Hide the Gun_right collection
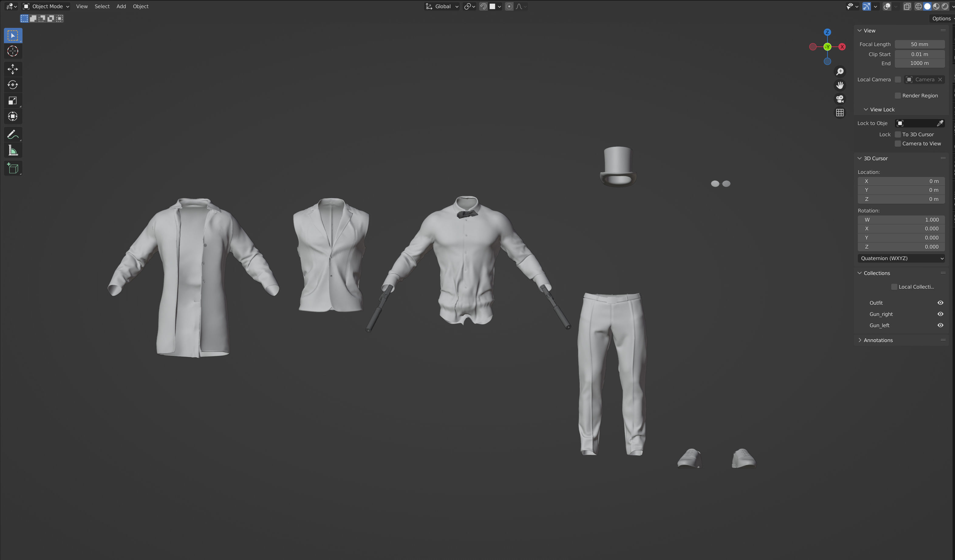955x560 pixels. click(940, 314)
